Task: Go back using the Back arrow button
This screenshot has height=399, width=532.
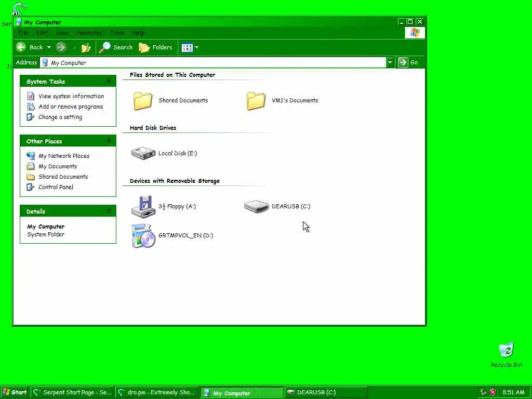Action: [29, 47]
